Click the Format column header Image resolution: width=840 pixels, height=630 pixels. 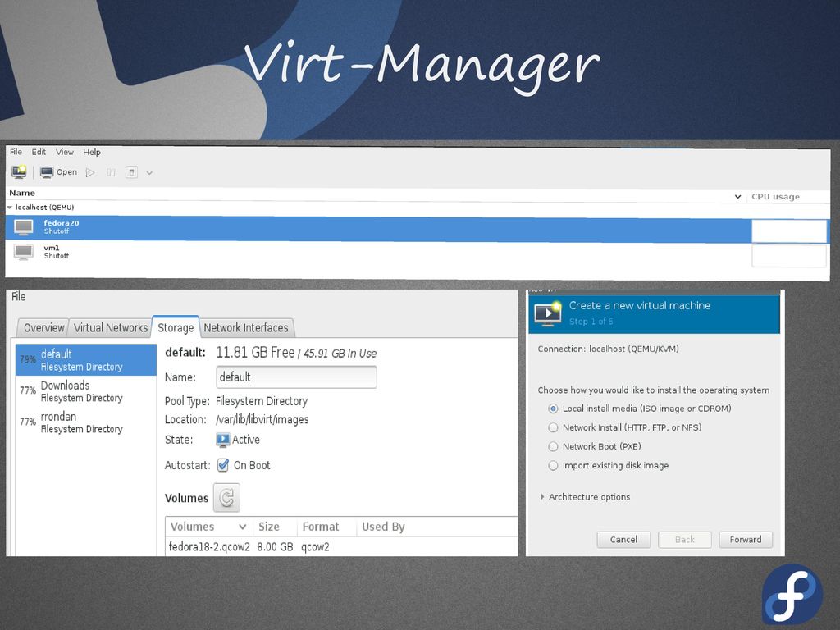(321, 527)
